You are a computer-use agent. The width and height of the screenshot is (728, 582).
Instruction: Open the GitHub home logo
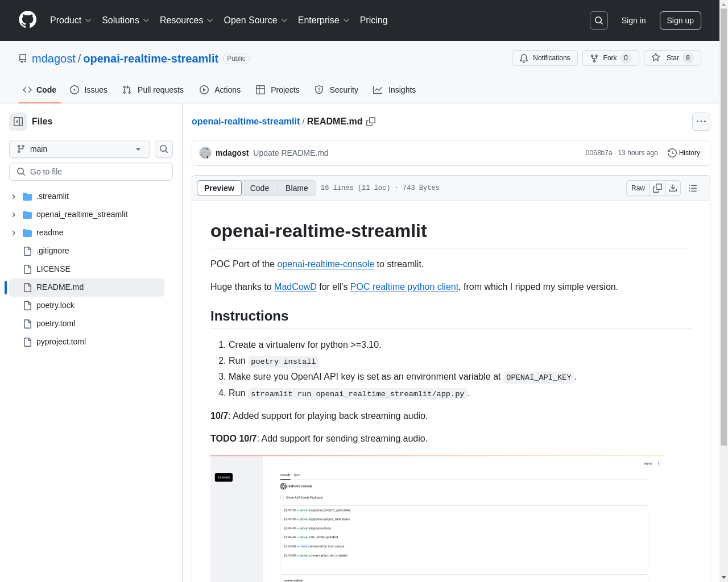click(x=28, y=20)
